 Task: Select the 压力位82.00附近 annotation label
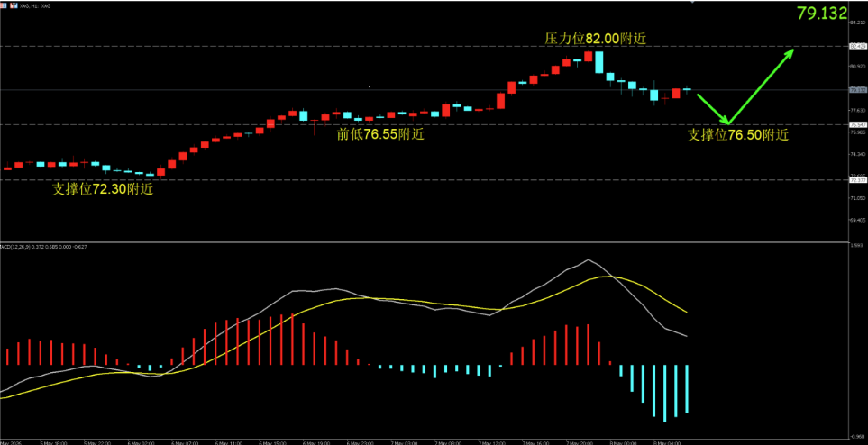pyautogui.click(x=595, y=38)
